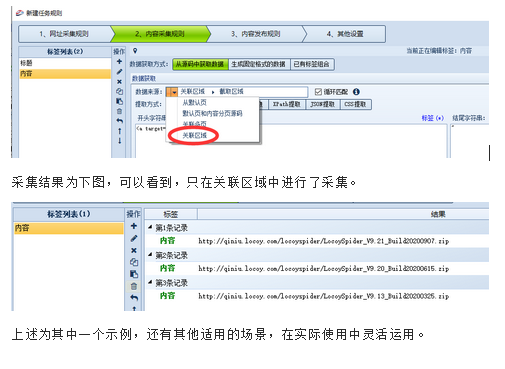Image resolution: width=505 pixels, height=369 pixels.
Task: Click the X delete icon in lower results toolbar
Action: pos(134,250)
